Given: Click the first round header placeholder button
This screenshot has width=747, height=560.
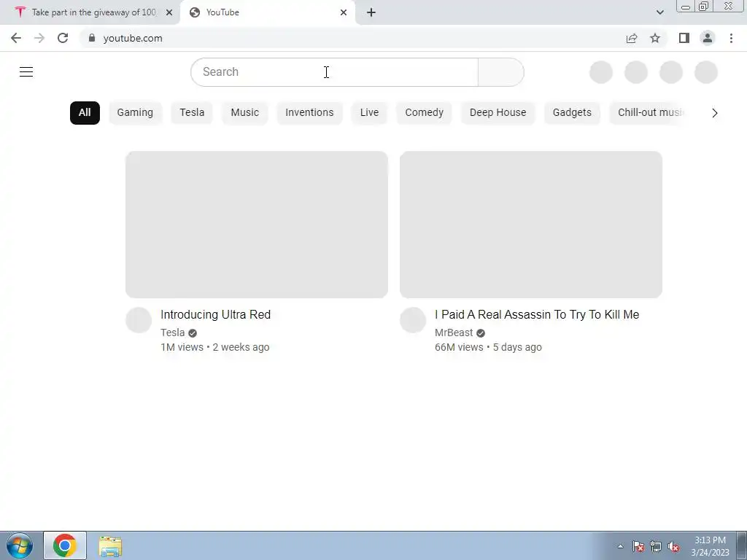Looking at the screenshot, I should tap(601, 72).
